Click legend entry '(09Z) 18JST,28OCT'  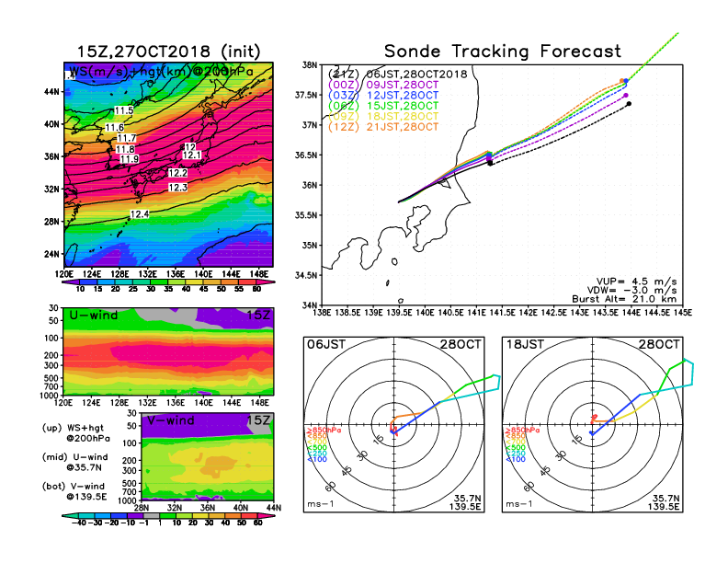point(383,116)
